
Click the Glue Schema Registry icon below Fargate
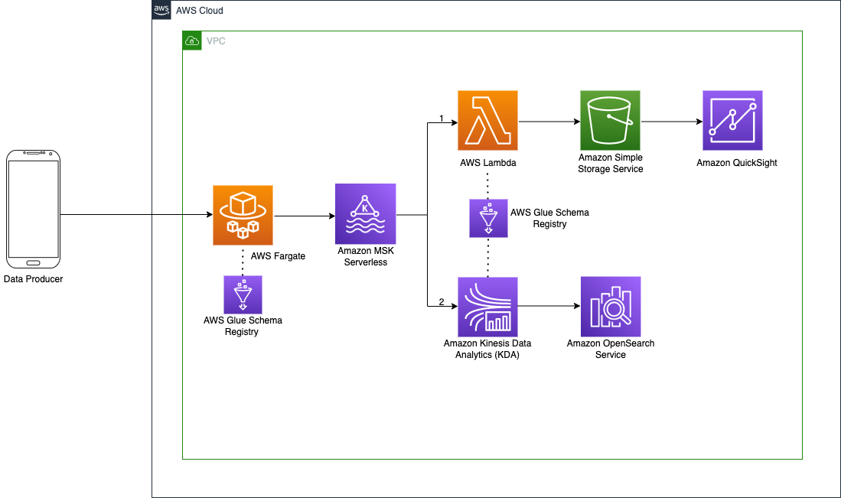(x=243, y=294)
